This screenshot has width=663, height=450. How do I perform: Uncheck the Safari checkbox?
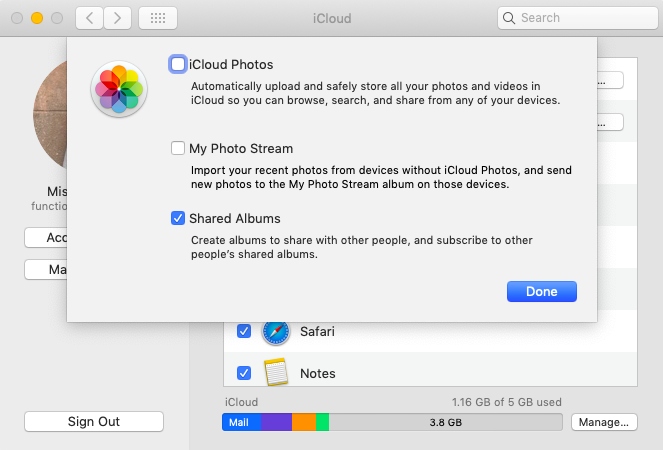(244, 331)
